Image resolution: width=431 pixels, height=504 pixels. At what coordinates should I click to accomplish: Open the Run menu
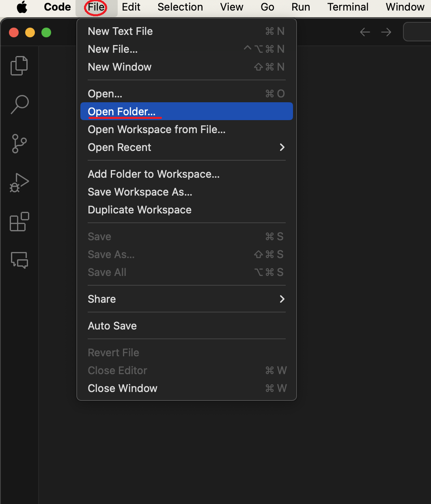[301, 7]
